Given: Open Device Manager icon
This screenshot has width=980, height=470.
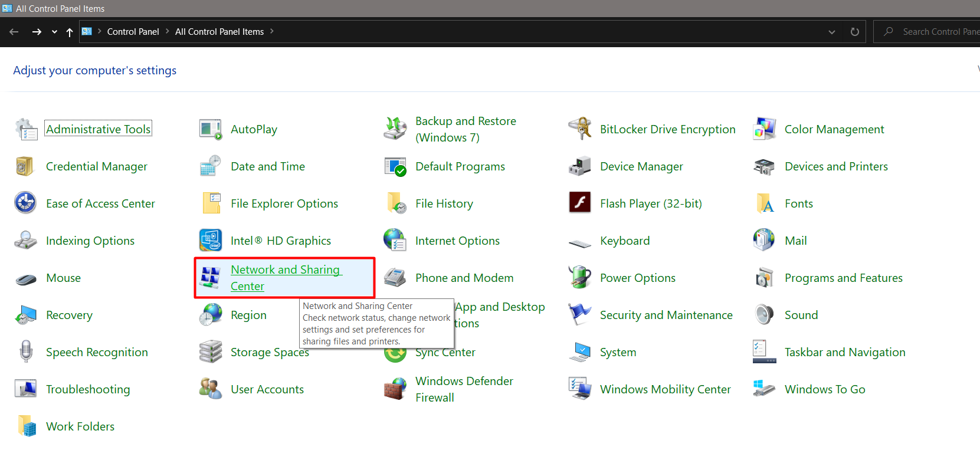Looking at the screenshot, I should pyautogui.click(x=580, y=166).
